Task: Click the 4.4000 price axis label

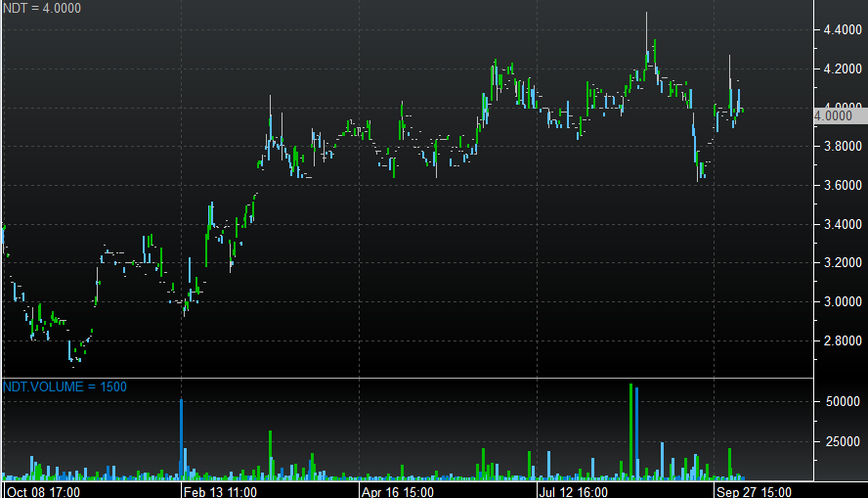Action: click(843, 30)
